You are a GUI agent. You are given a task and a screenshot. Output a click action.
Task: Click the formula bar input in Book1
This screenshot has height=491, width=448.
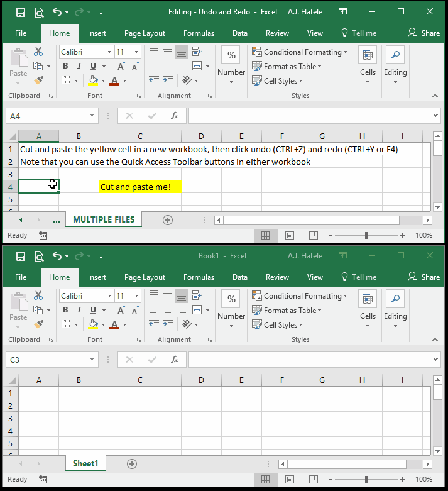point(310,360)
